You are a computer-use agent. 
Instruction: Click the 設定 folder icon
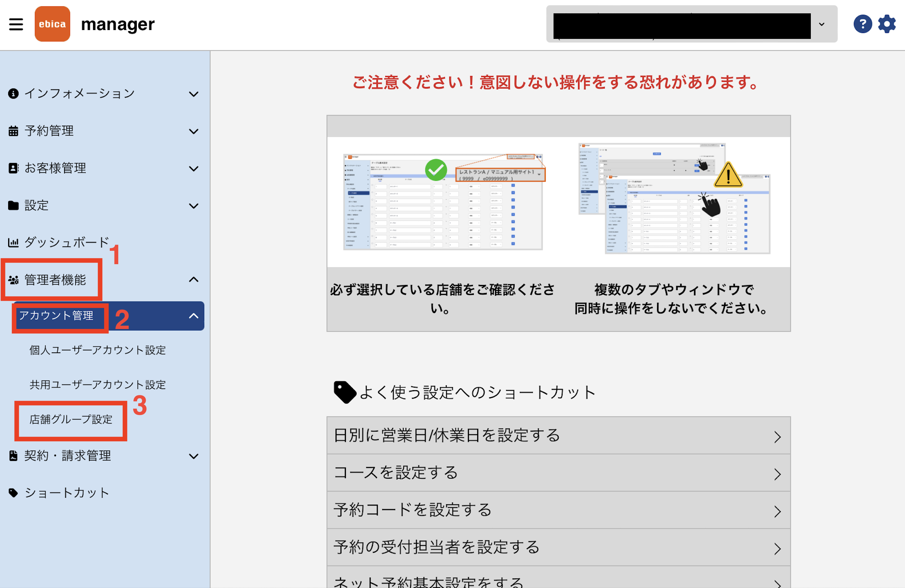(13, 205)
